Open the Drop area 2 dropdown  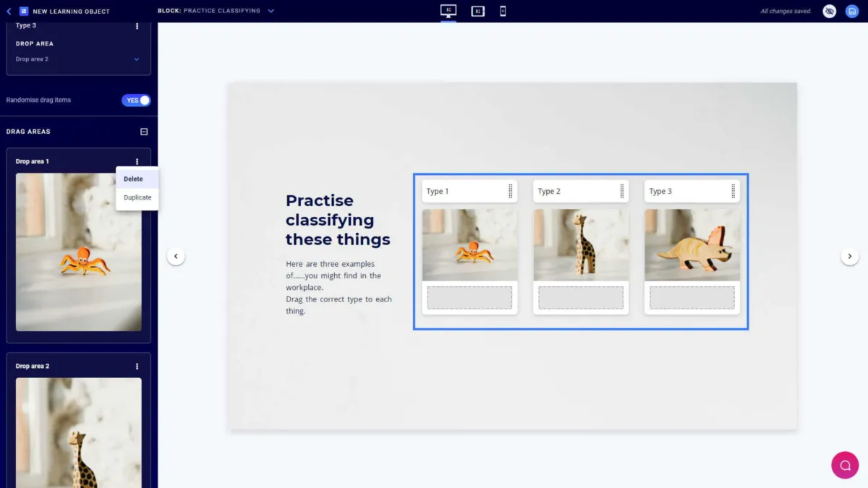(78, 59)
